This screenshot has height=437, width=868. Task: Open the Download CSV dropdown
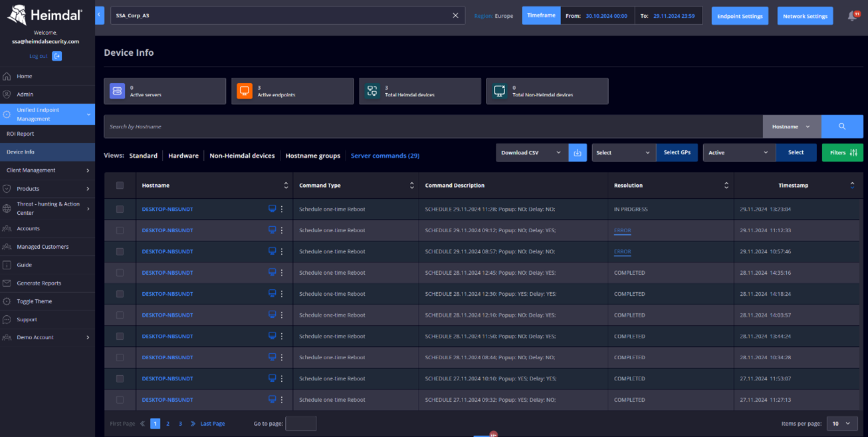coord(532,152)
